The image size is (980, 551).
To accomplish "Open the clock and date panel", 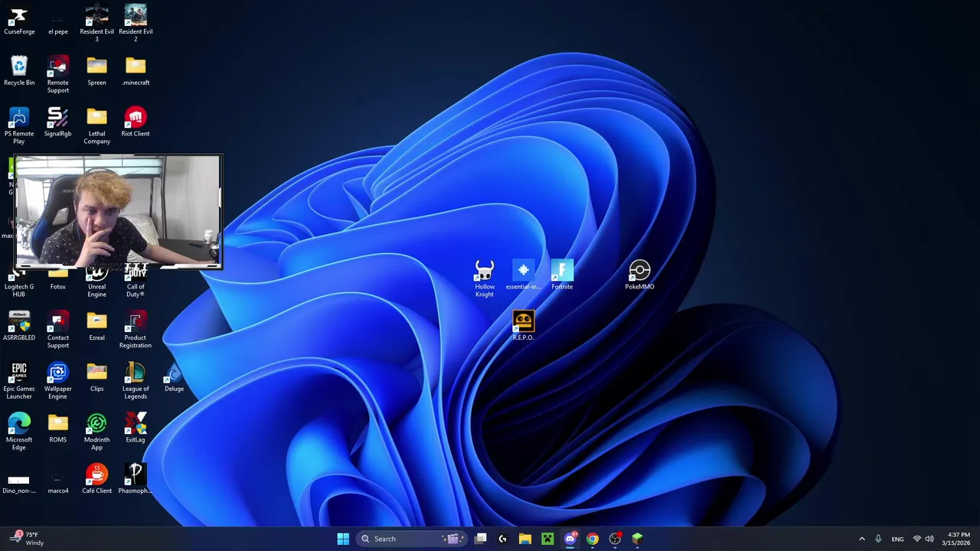I will [957, 539].
